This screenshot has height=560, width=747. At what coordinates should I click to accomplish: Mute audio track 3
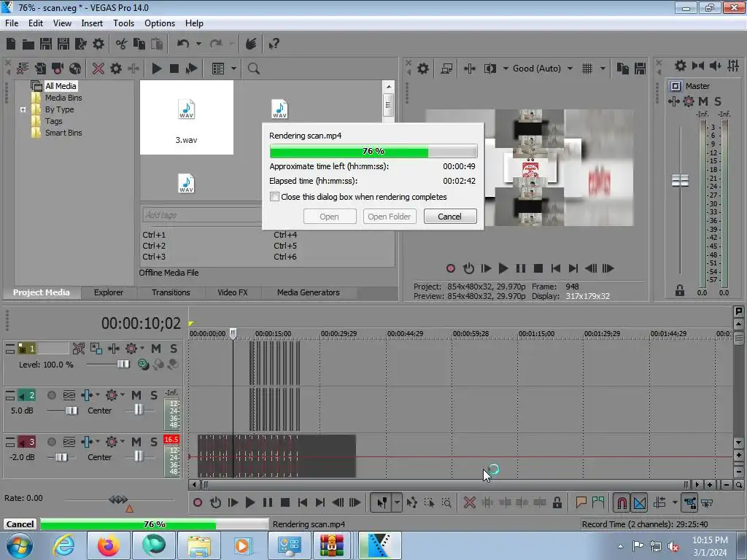(x=136, y=442)
